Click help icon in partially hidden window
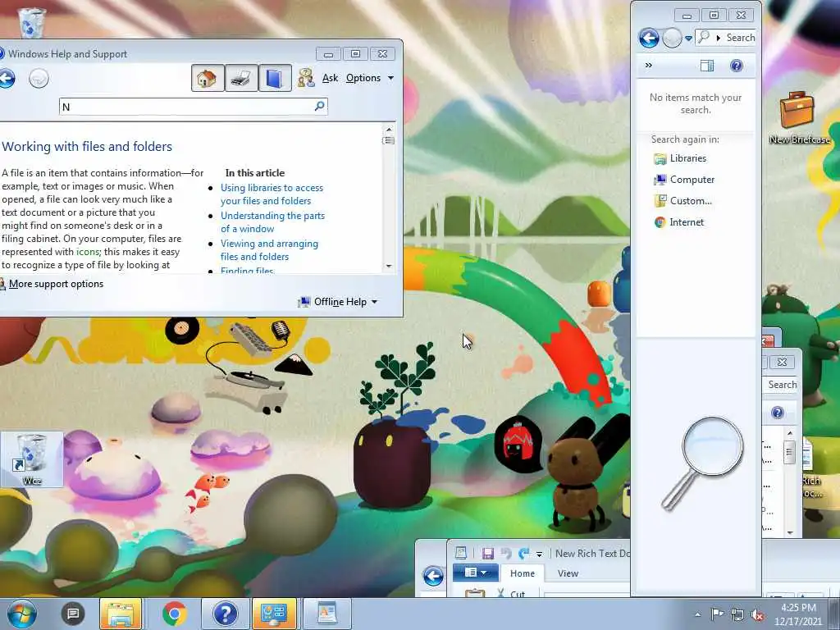The height and width of the screenshot is (630, 840). 778,413
